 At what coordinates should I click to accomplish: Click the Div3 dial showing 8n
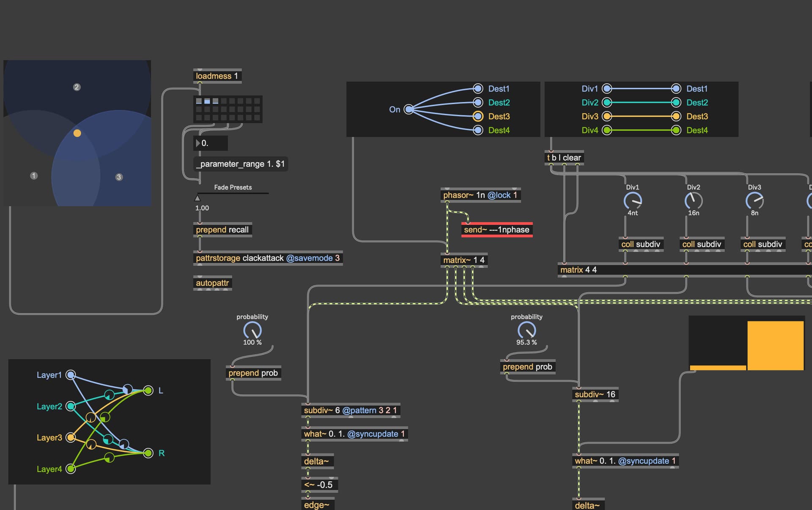pyautogui.click(x=754, y=201)
